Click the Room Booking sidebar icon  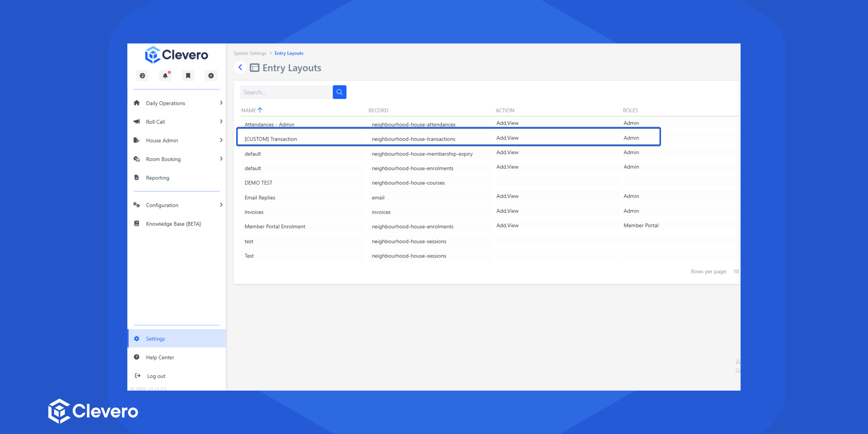pos(137,159)
